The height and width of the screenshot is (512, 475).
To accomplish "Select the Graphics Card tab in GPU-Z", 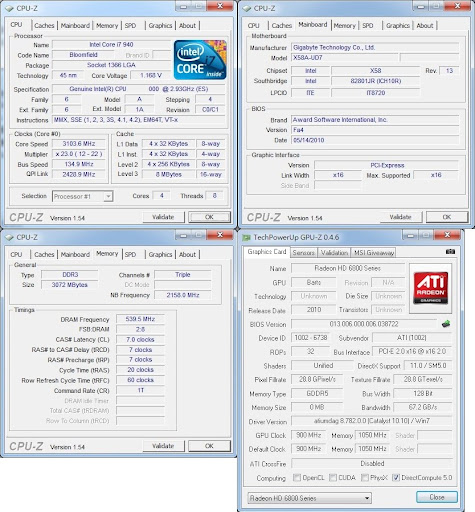I will pos(267,252).
